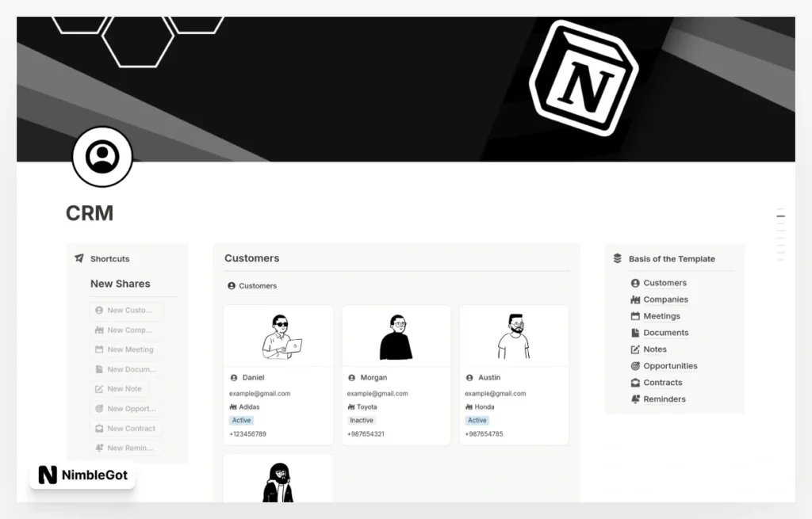
Task: Click the New Customer person icon
Action: 99,311
